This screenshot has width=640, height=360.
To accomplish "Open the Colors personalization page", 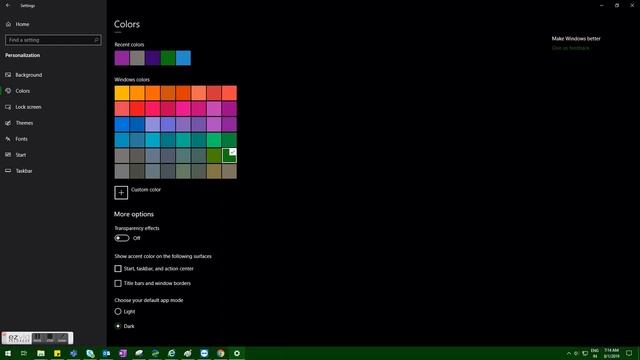I will click(22, 91).
